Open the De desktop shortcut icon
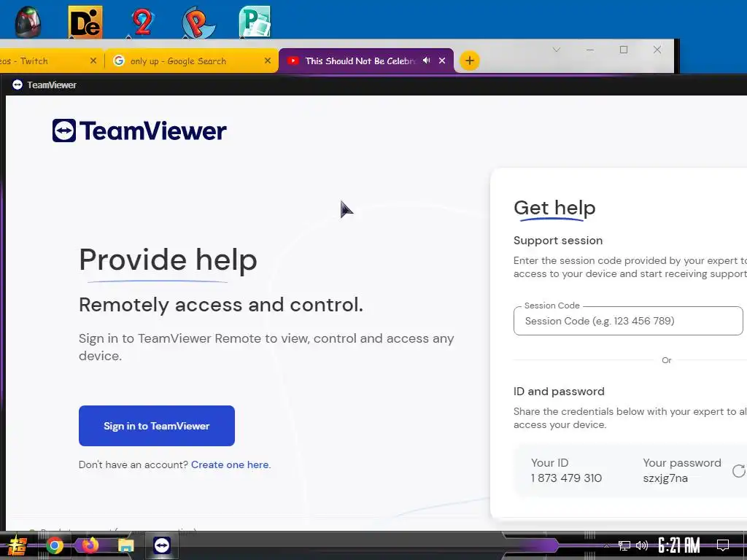The width and height of the screenshot is (747, 560). pyautogui.click(x=85, y=22)
